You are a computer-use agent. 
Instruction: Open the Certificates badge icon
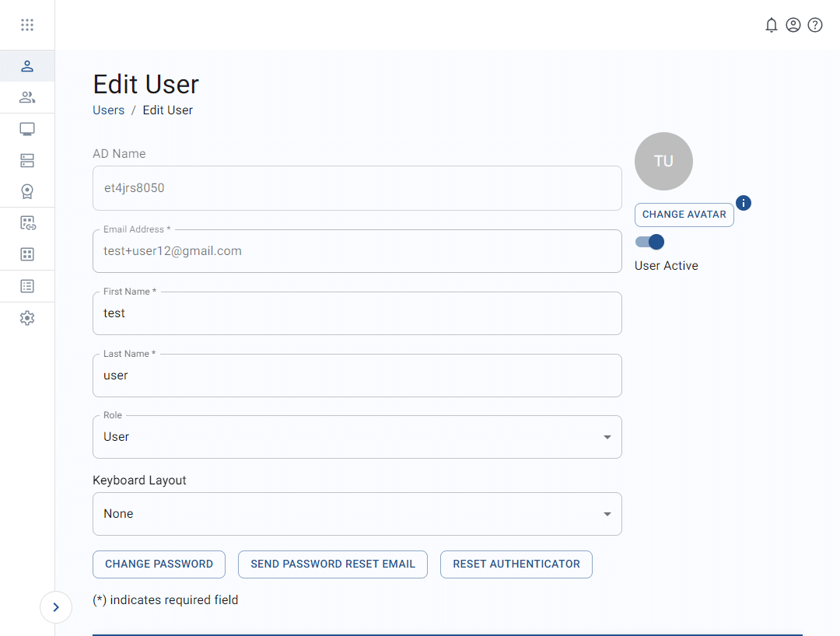pyautogui.click(x=27, y=191)
